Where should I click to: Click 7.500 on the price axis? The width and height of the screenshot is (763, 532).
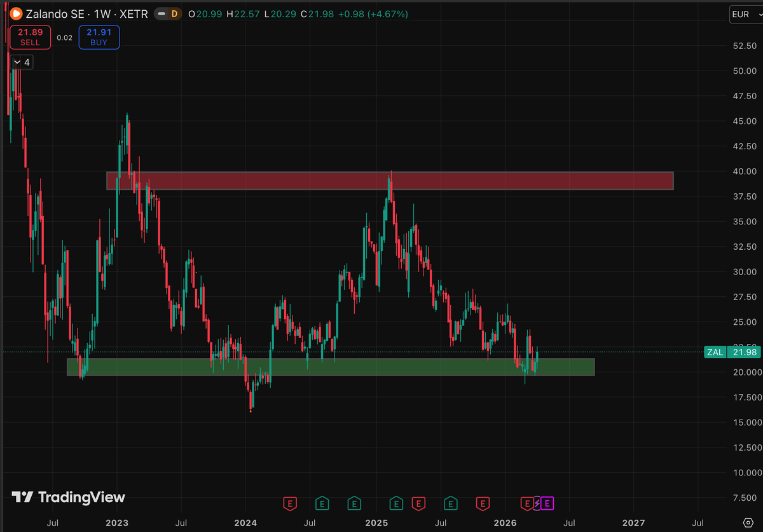pos(746,498)
